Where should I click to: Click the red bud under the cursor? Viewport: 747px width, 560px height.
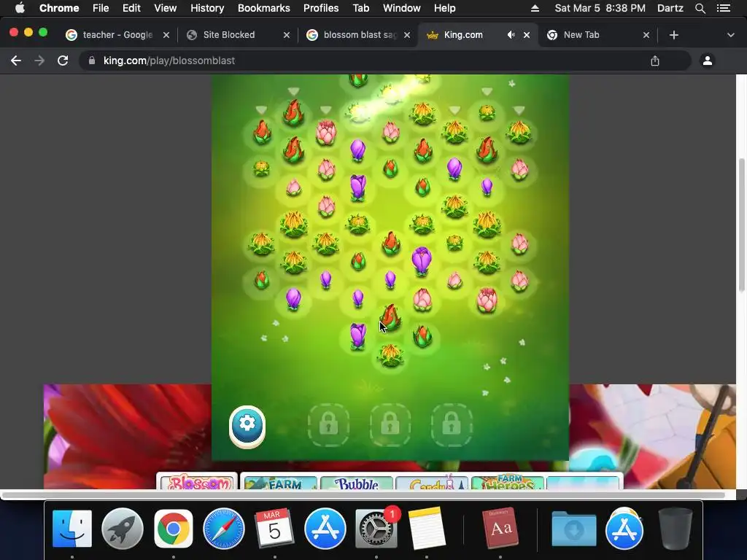(390, 318)
